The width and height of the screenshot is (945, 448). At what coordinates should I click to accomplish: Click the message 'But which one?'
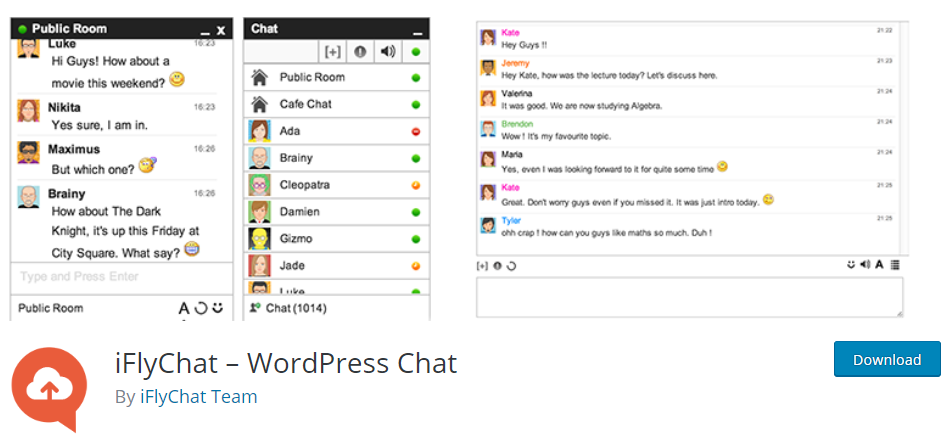click(93, 169)
